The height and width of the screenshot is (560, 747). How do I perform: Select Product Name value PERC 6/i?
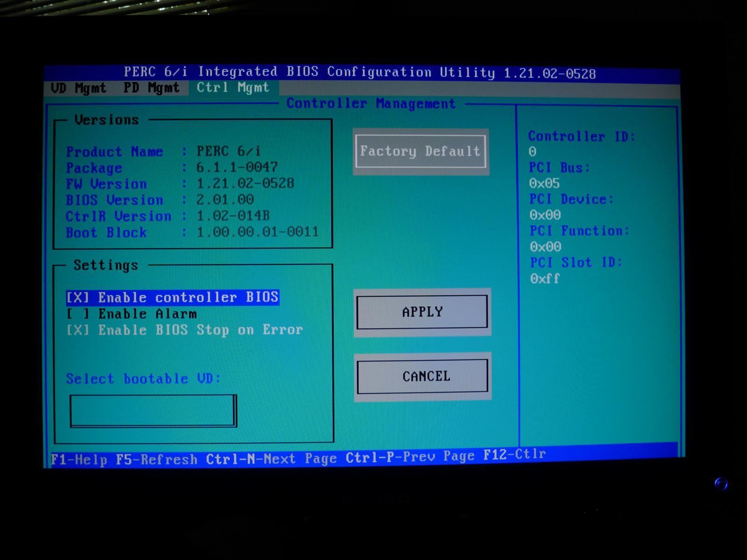coord(228,151)
